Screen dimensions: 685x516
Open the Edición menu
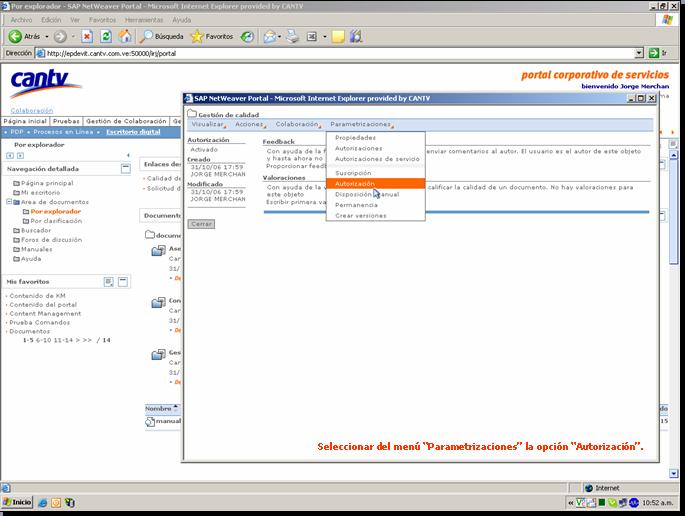(x=51, y=20)
